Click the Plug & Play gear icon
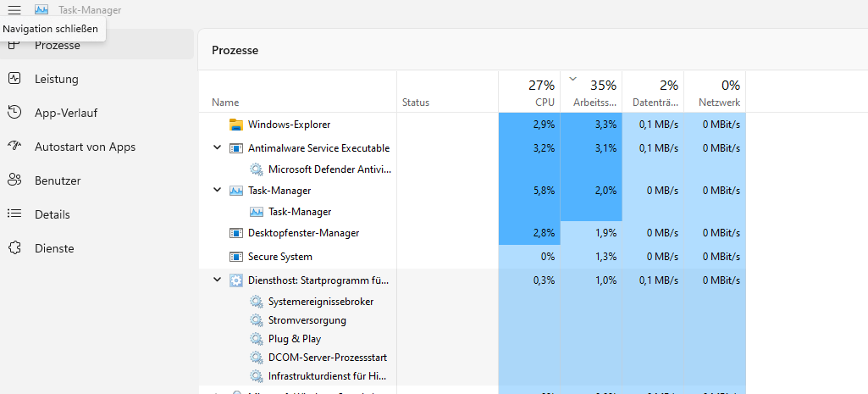 tap(256, 339)
